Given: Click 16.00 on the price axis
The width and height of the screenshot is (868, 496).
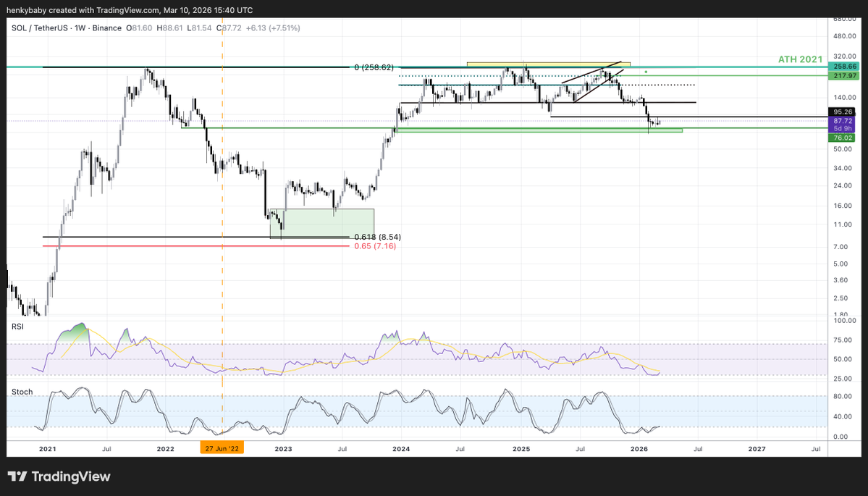Looking at the screenshot, I should pos(841,206).
